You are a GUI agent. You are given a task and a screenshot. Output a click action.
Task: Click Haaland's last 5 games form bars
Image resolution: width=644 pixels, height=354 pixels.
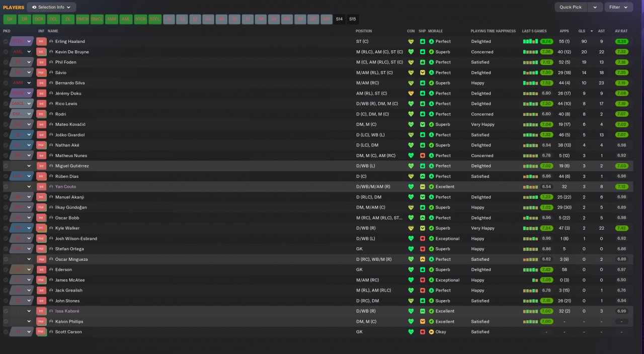click(531, 41)
